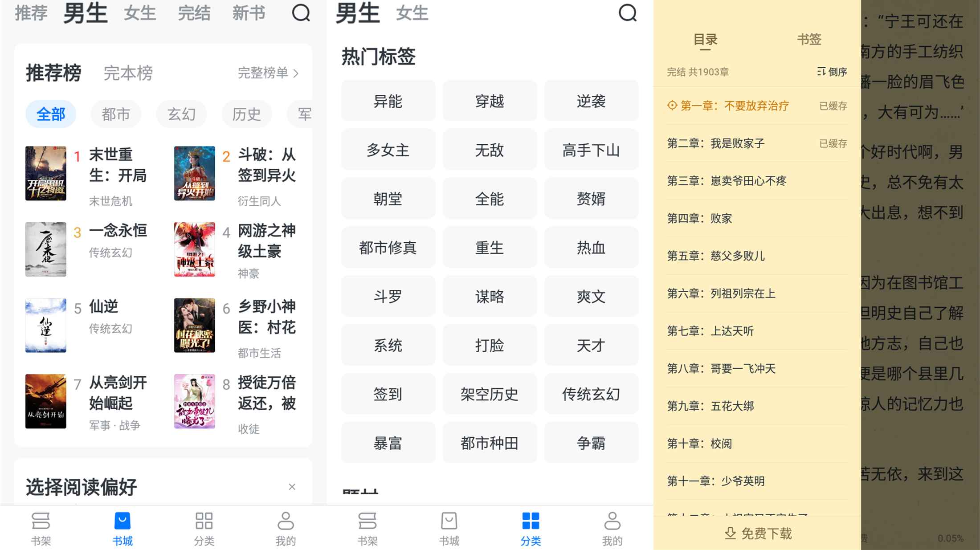Toggle 倒序 chapter sort order
Image resolution: width=980 pixels, height=550 pixels.
832,72
